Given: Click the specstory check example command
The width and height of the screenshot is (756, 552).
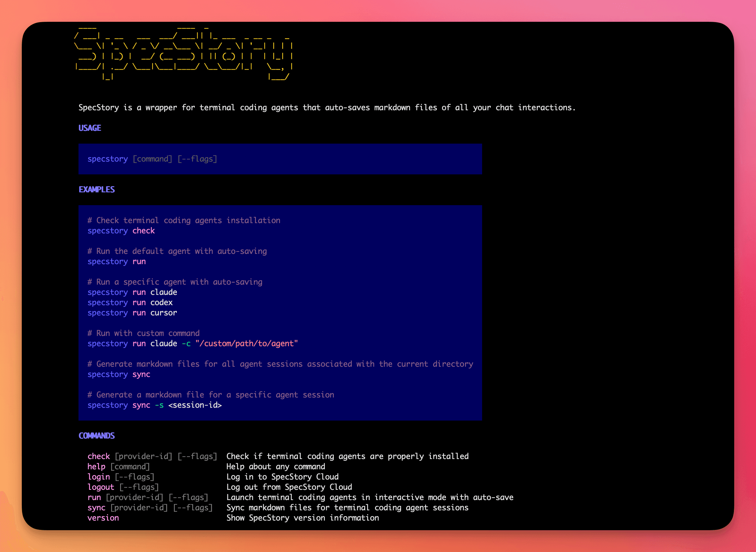Looking at the screenshot, I should pyautogui.click(x=121, y=230).
